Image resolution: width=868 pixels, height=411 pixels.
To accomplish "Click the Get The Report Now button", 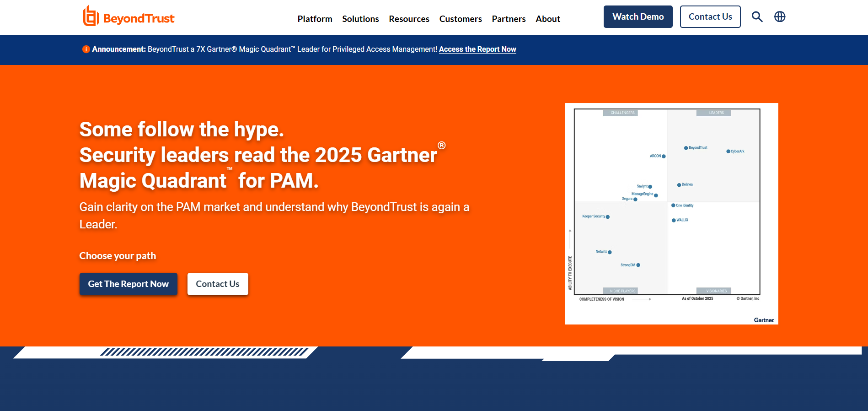I will coord(128,284).
